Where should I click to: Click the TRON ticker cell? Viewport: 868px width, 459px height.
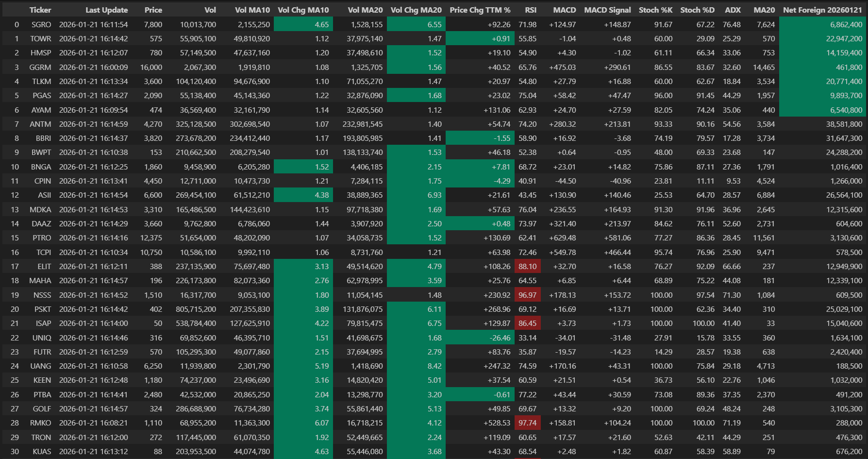click(x=41, y=437)
